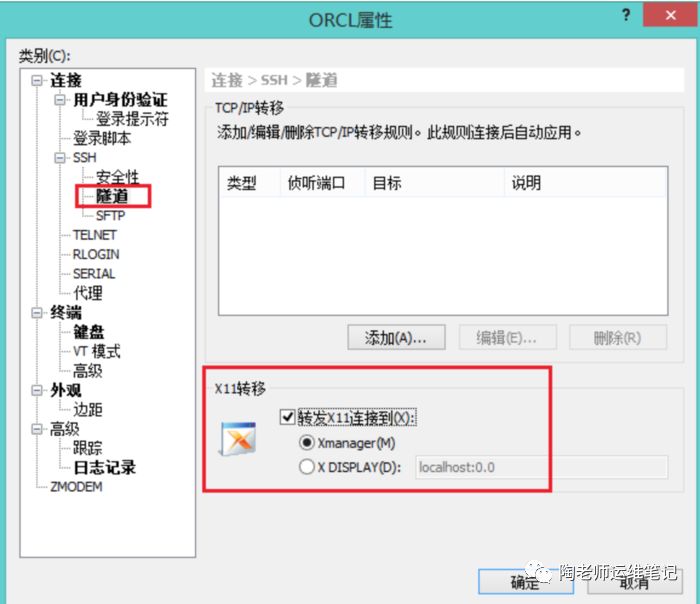
Task: Select the Xmanager(M) radio option
Action: click(x=307, y=443)
